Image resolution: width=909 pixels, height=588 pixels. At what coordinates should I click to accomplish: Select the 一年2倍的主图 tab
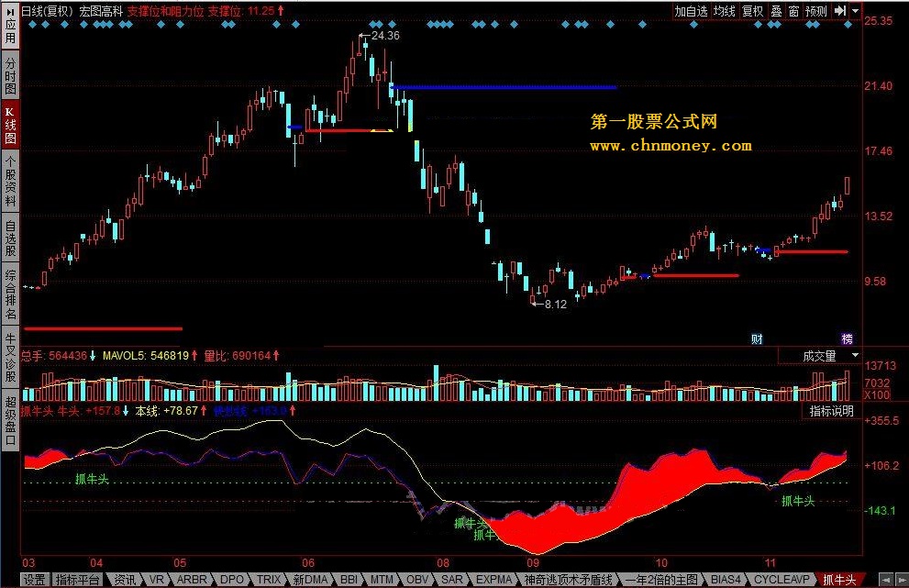(662, 580)
